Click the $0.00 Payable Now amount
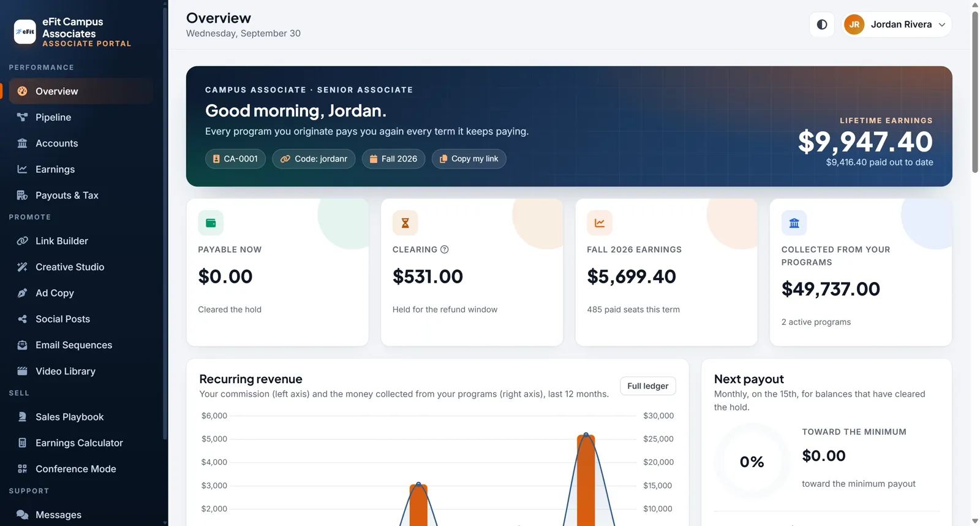980x526 pixels. pyautogui.click(x=225, y=276)
